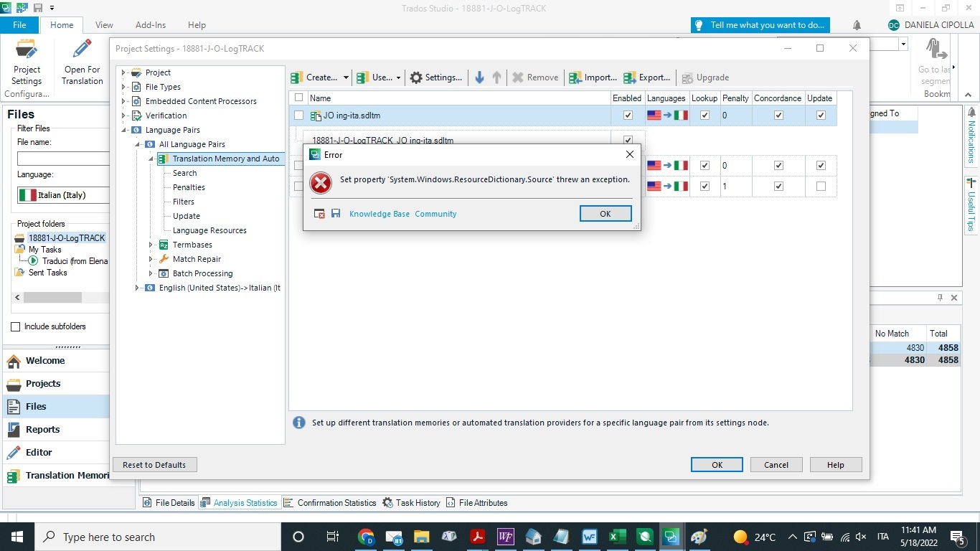Image resolution: width=980 pixels, height=551 pixels.
Task: Click the save icon in the quick access bar
Action: (37, 7)
